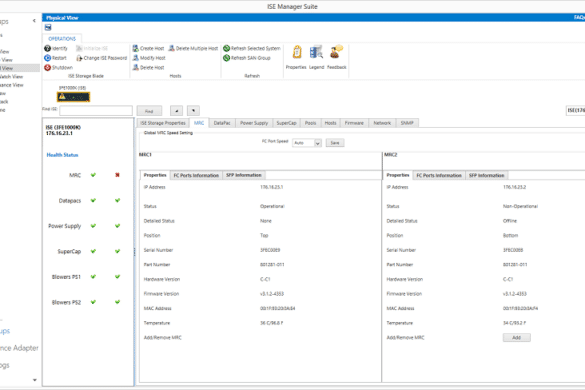Viewport: 585px width, 390px height.
Task: Click the Save button for FC Port Speed
Action: coord(335,143)
